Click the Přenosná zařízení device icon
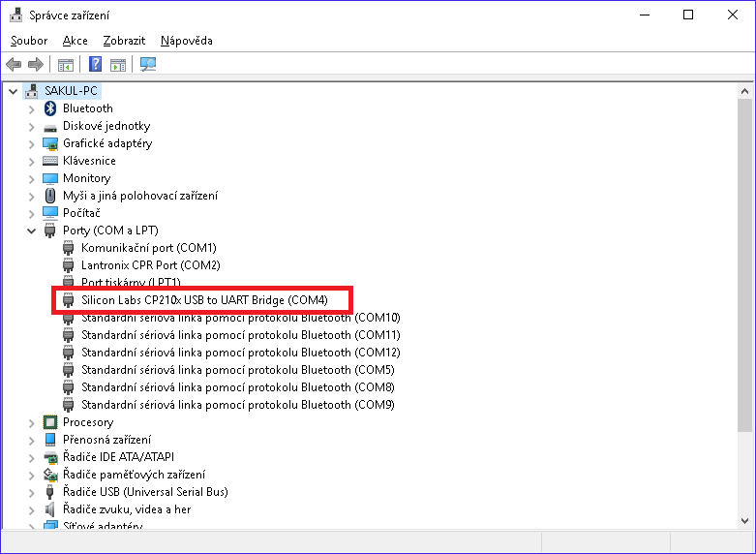This screenshot has height=554, width=756. (50, 440)
